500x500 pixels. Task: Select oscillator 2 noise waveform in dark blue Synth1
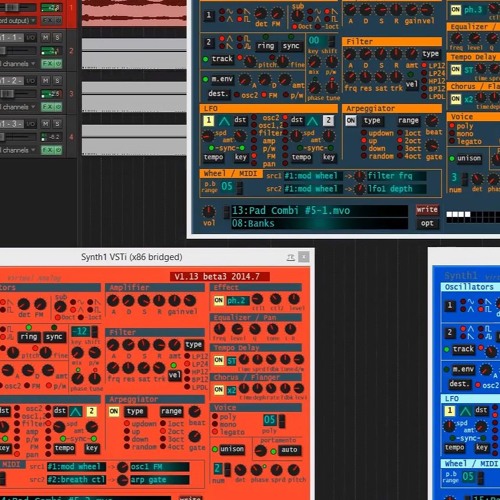point(240,46)
